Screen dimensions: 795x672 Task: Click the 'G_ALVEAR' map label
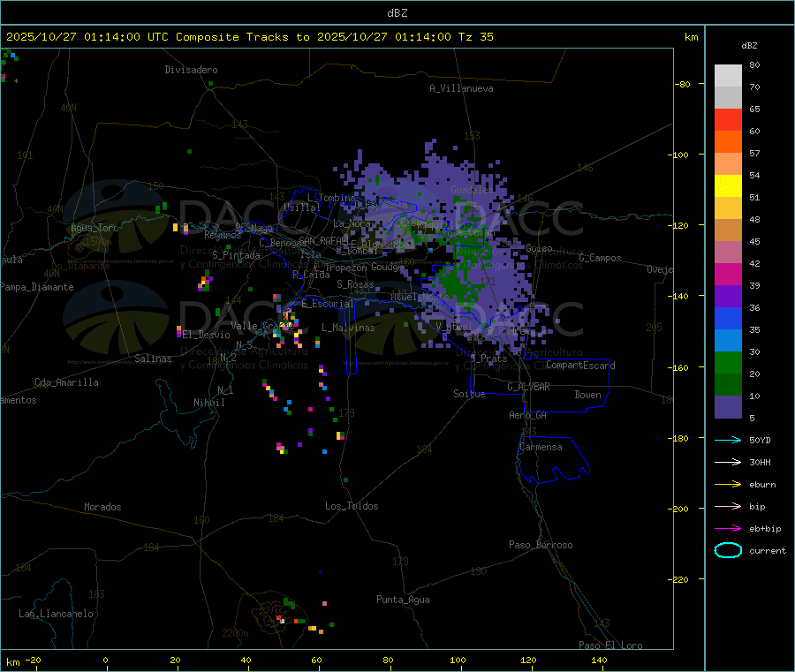[x=528, y=387]
